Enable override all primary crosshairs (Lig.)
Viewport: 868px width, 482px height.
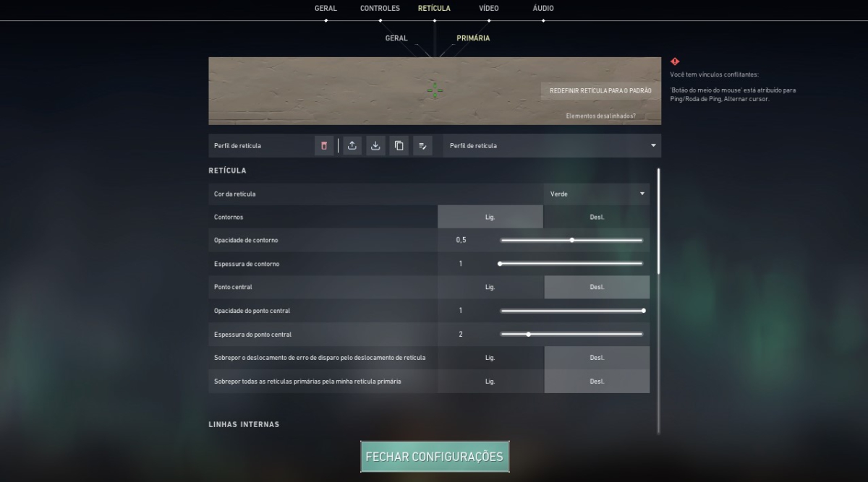(490, 382)
